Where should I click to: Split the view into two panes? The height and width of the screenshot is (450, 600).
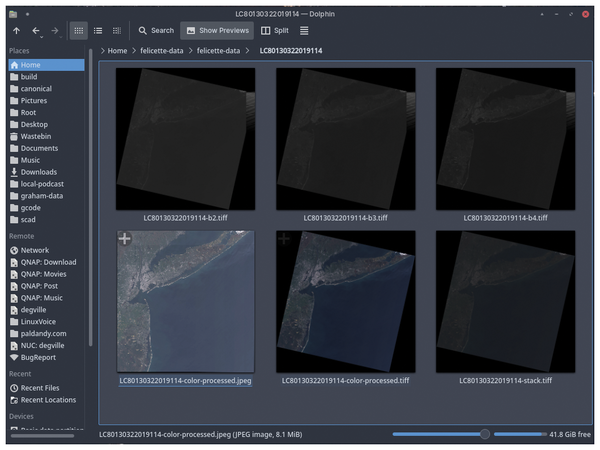point(275,31)
